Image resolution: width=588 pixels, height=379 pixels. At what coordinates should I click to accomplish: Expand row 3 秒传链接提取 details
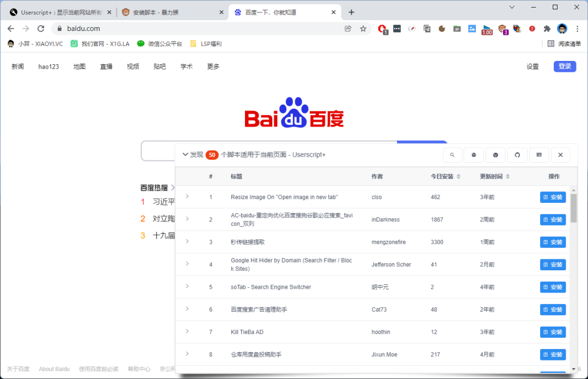[187, 241]
